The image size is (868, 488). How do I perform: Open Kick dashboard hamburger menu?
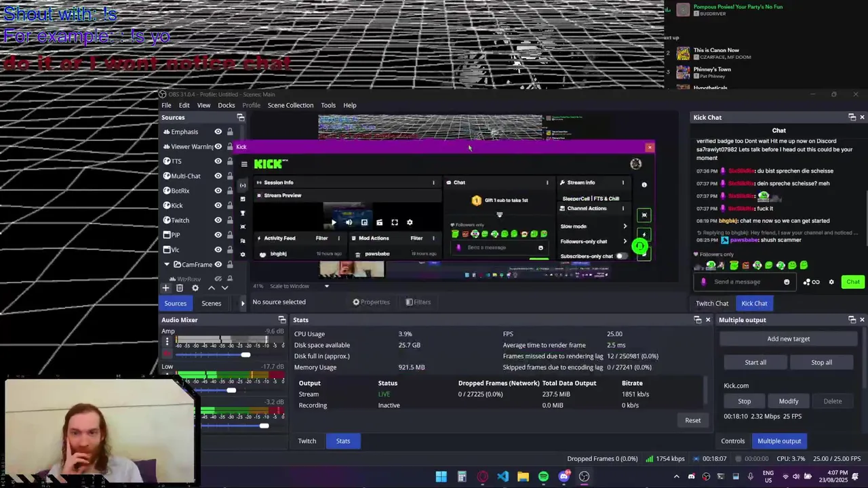pos(244,164)
